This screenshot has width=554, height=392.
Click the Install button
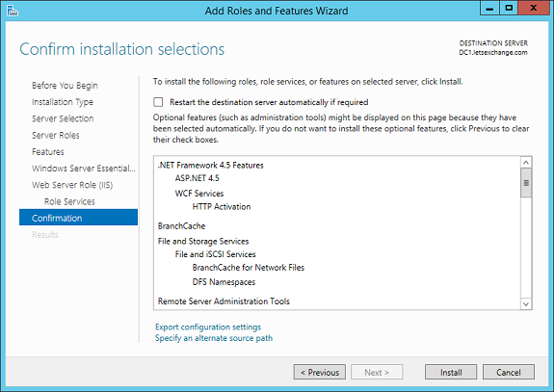click(451, 372)
